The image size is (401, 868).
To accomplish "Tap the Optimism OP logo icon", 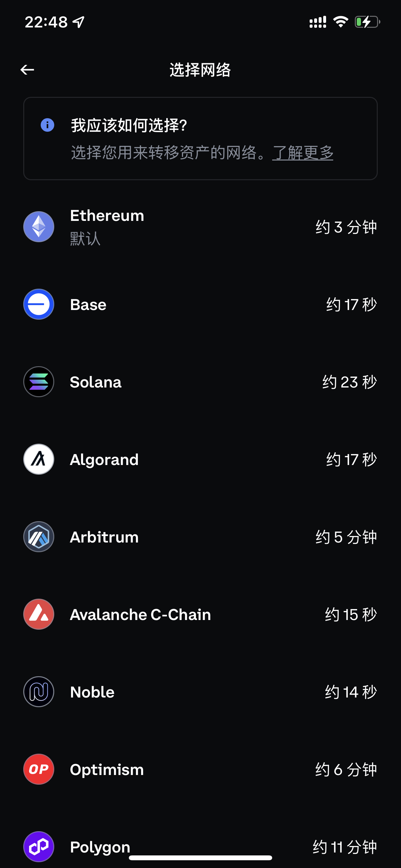I will (x=39, y=769).
